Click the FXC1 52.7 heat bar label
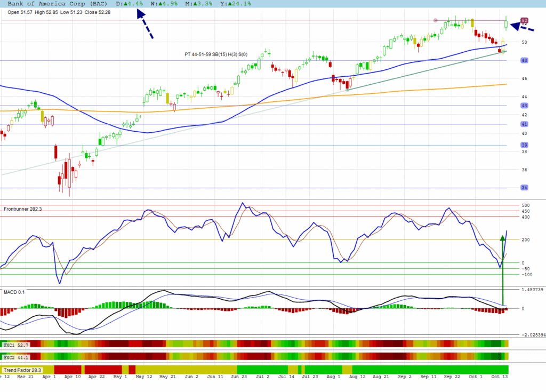 click(x=16, y=345)
